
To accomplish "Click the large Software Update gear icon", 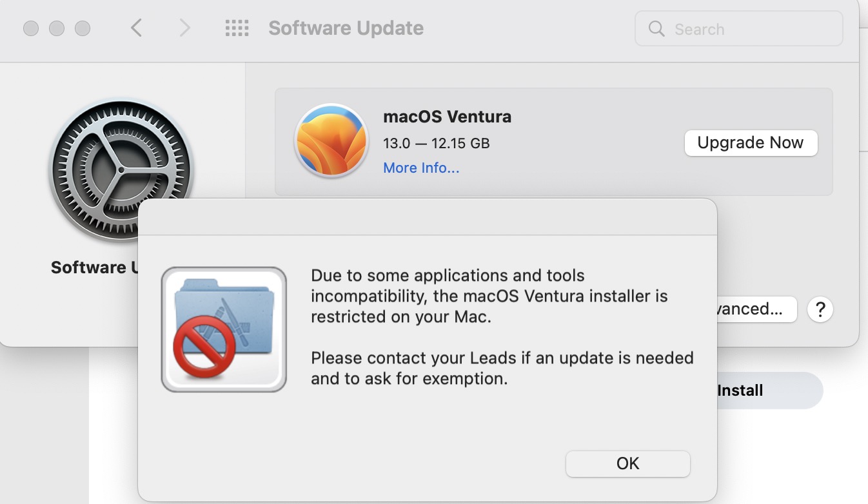I will point(121,171).
